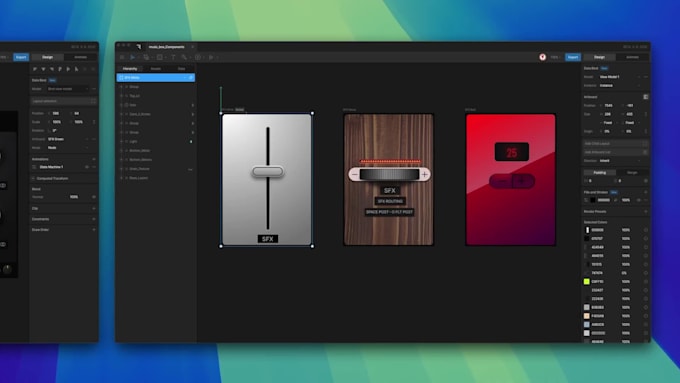
Task: Select the Animate tab in main window
Action: (632, 57)
